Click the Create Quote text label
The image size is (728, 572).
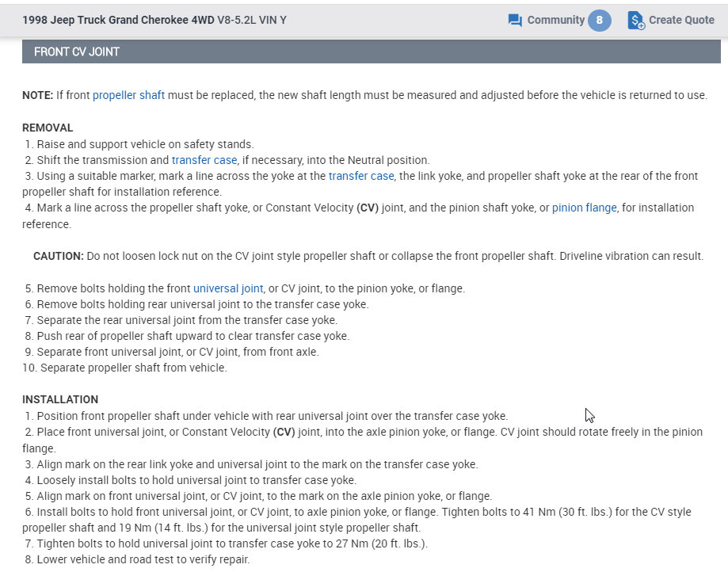coord(681,21)
